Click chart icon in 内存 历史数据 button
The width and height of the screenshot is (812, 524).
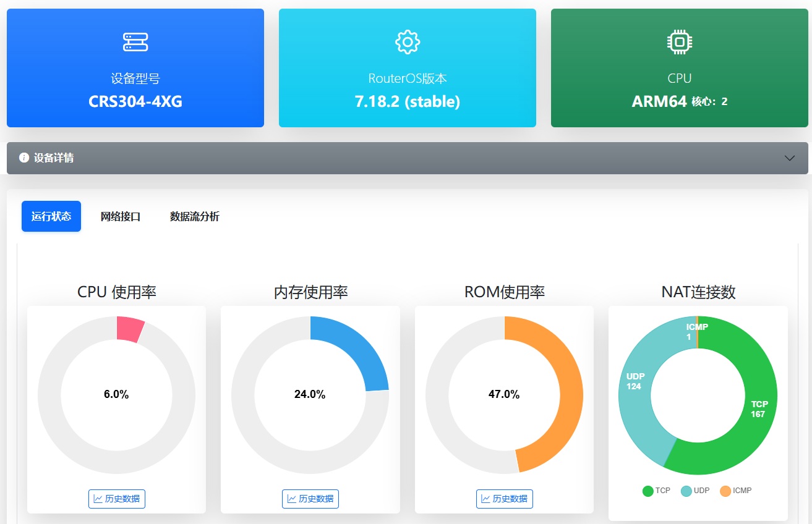click(x=292, y=499)
